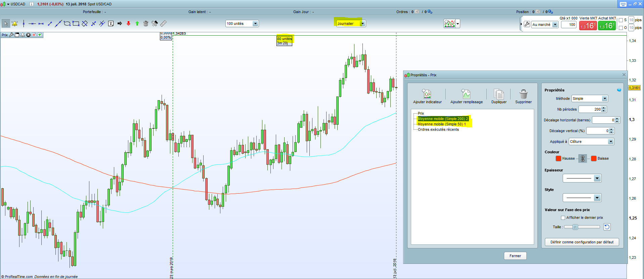Image resolution: width=644 pixels, height=279 pixels.
Task: Click the gear icon beside Position
Action: click(550, 12)
